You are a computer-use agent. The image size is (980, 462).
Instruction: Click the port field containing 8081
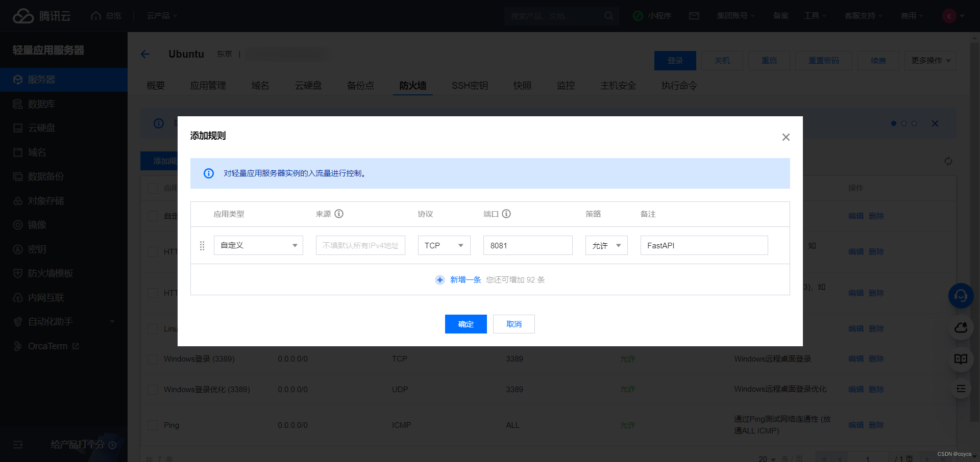(528, 245)
